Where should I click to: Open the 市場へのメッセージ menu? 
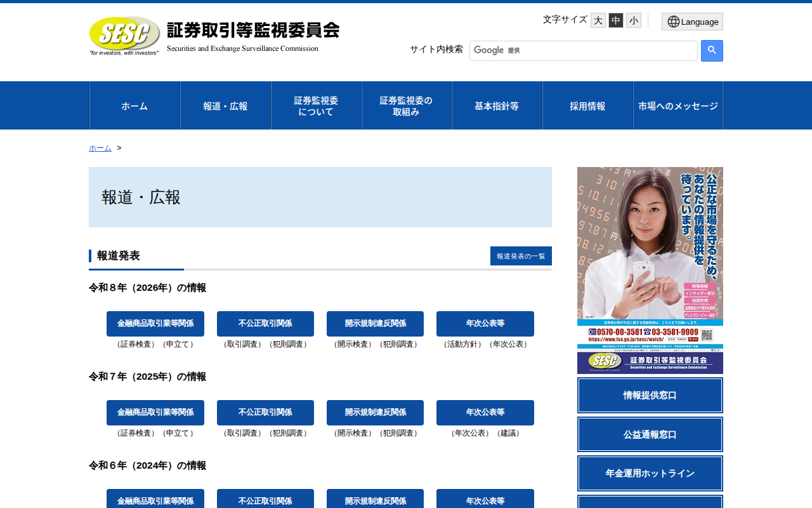pyautogui.click(x=678, y=105)
